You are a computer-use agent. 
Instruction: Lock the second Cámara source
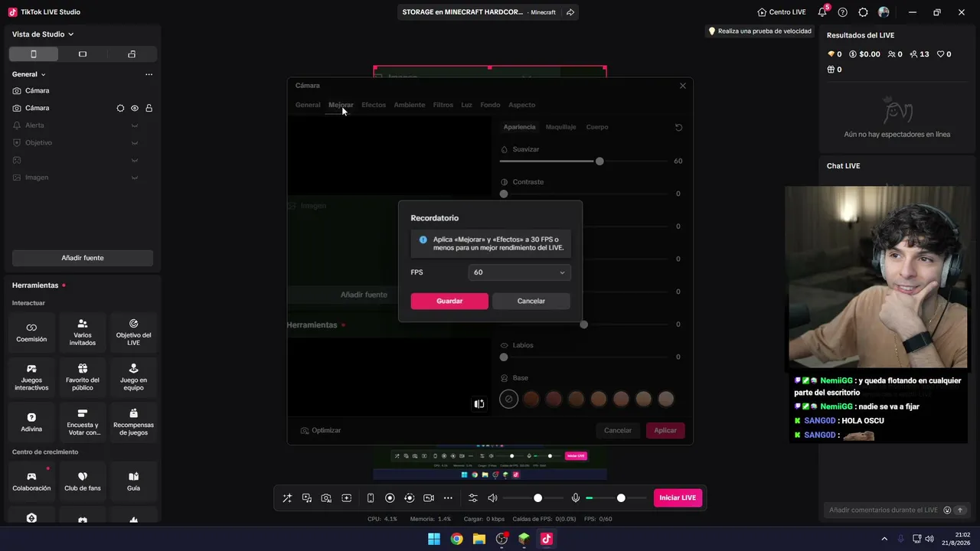coord(149,108)
